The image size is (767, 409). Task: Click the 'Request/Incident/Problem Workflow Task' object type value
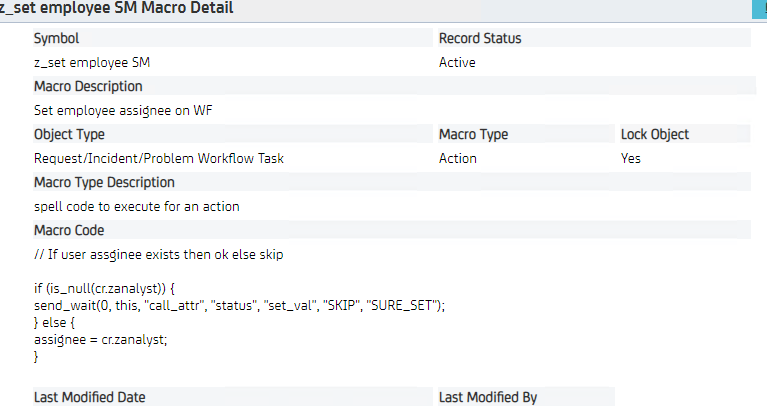tap(159, 159)
